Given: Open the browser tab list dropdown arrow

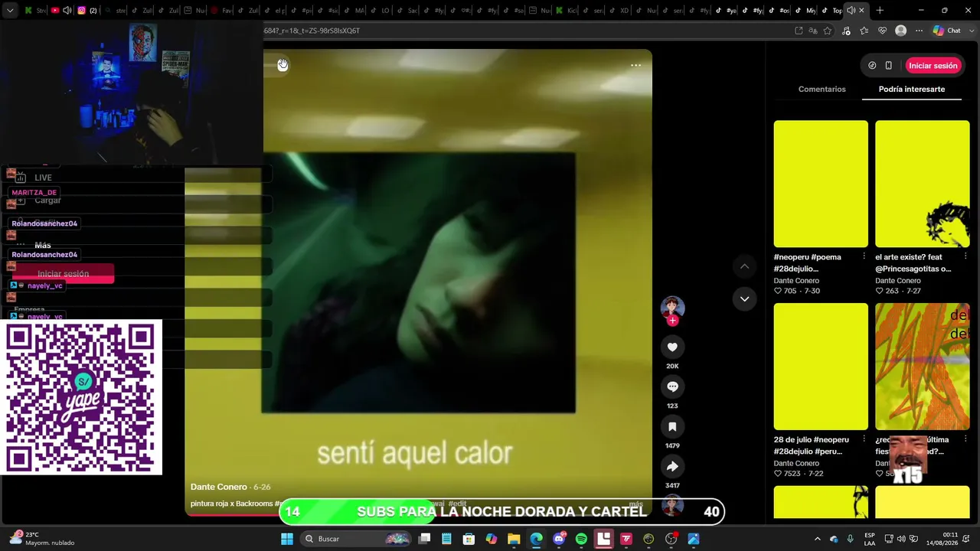Looking at the screenshot, I should (10, 11).
